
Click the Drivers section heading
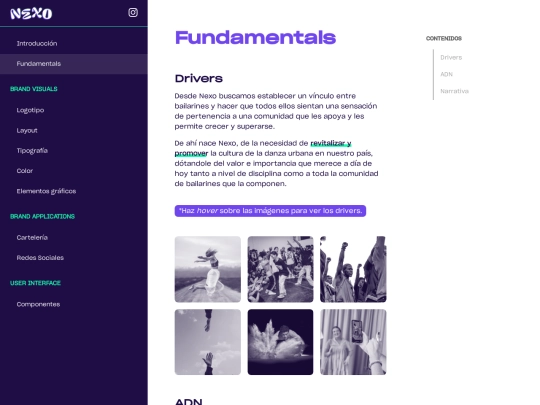pyautogui.click(x=199, y=79)
